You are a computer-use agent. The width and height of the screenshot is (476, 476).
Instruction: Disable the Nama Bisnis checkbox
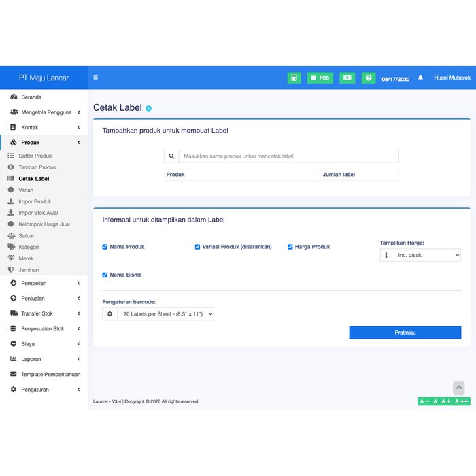click(x=105, y=275)
